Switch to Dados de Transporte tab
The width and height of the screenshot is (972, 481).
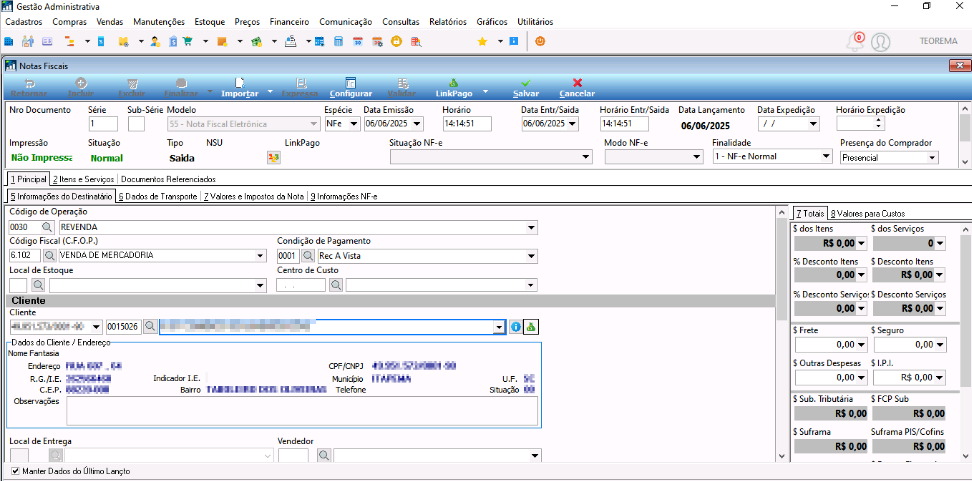click(157, 196)
